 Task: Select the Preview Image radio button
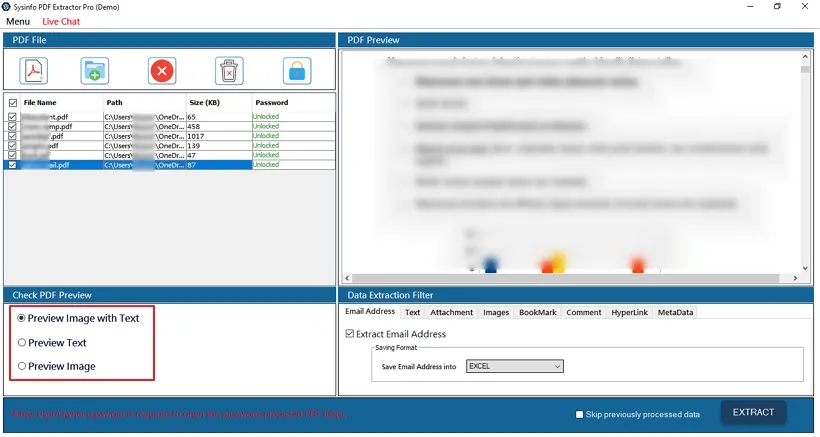(x=22, y=366)
